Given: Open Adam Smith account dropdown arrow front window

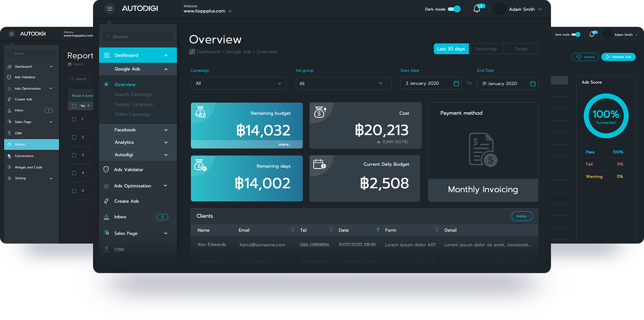Looking at the screenshot, I should point(540,9).
